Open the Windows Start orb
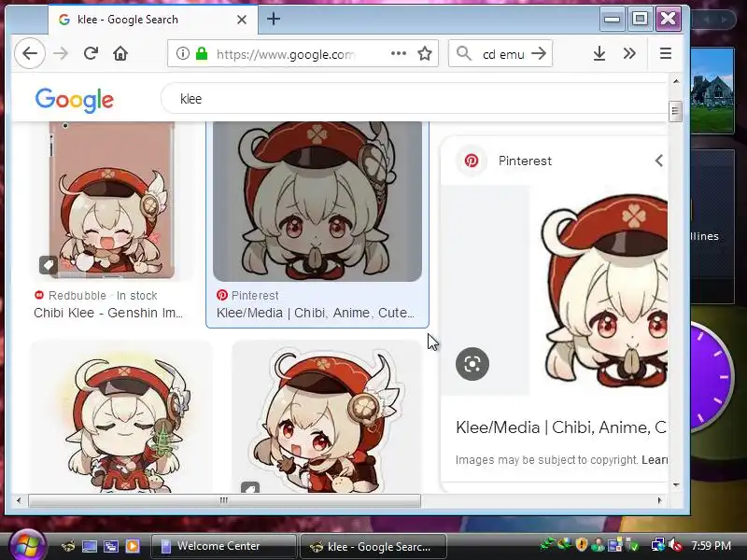Viewport: 747px width, 560px height. [x=26, y=546]
